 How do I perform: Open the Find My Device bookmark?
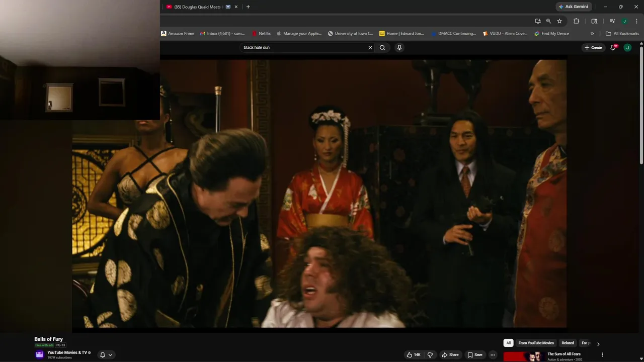(x=551, y=34)
